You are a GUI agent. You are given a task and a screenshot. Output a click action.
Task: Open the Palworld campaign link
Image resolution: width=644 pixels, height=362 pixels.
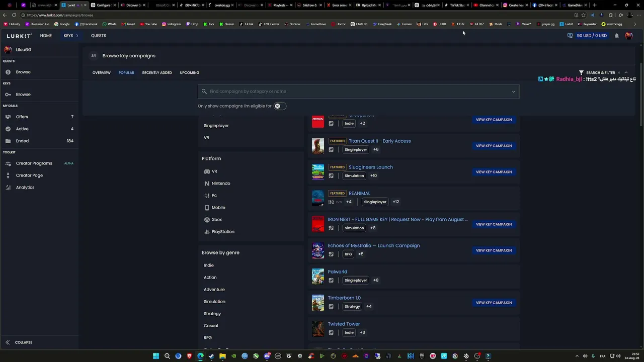coord(338,271)
